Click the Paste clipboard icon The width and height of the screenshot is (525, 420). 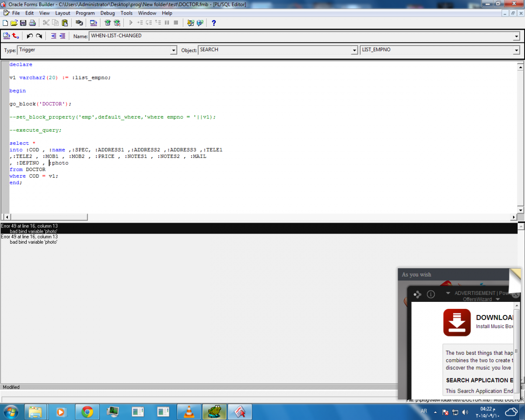point(65,23)
